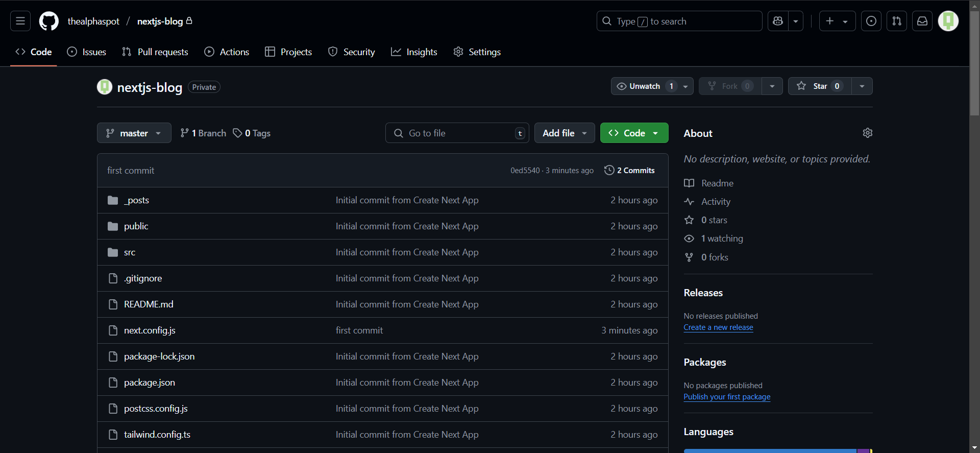The image size is (980, 453).
Task: View the 1 Branch link
Action: click(203, 133)
